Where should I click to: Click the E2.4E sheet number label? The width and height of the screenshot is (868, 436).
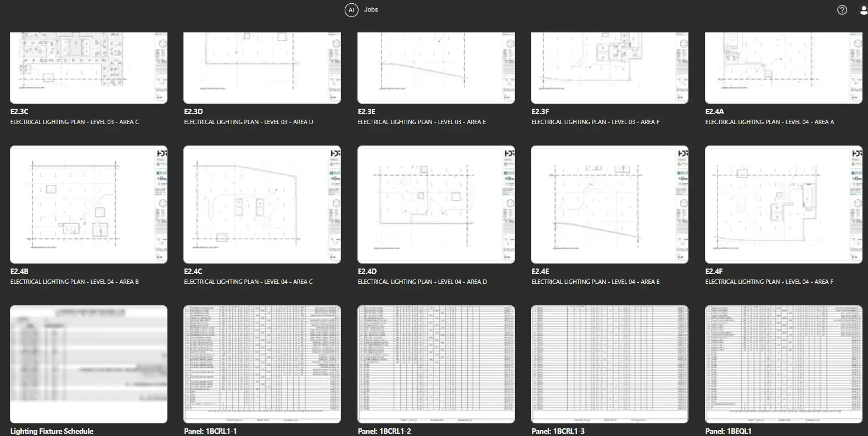click(540, 271)
